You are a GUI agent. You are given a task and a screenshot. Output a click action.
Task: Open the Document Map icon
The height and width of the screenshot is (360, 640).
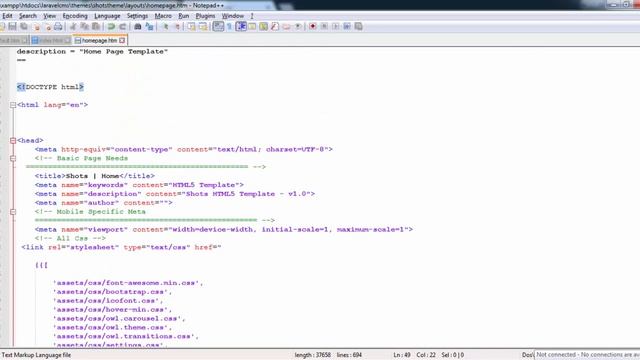pos(264,27)
